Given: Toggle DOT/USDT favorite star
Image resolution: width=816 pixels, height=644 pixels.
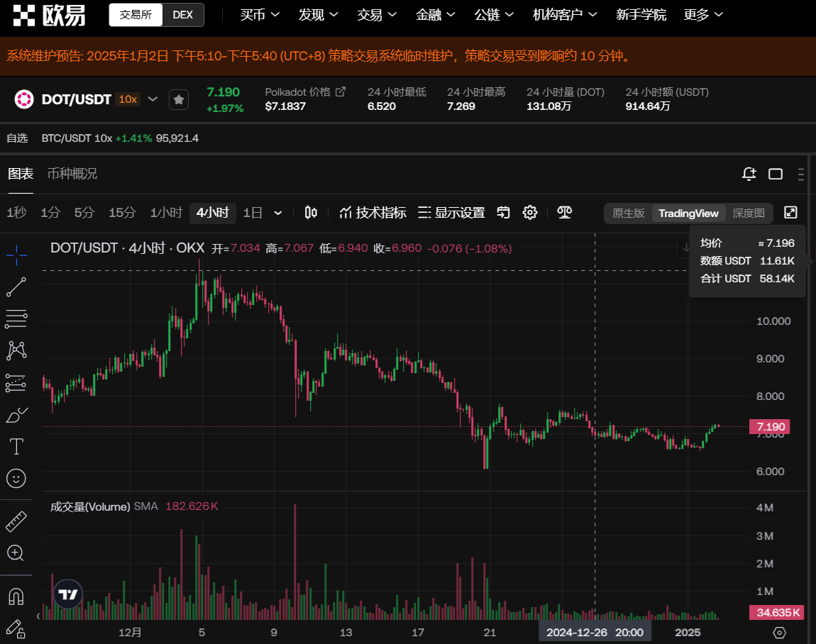Looking at the screenshot, I should pyautogui.click(x=179, y=100).
